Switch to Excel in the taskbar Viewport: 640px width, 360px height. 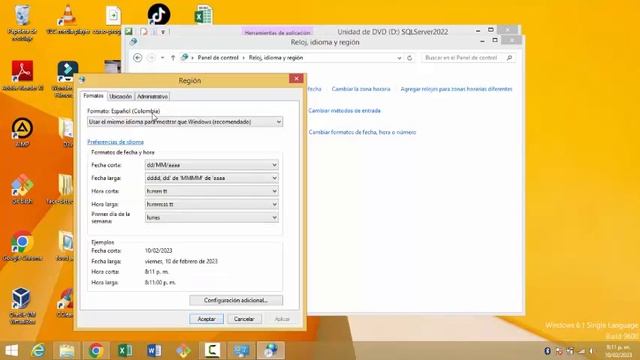(125, 350)
